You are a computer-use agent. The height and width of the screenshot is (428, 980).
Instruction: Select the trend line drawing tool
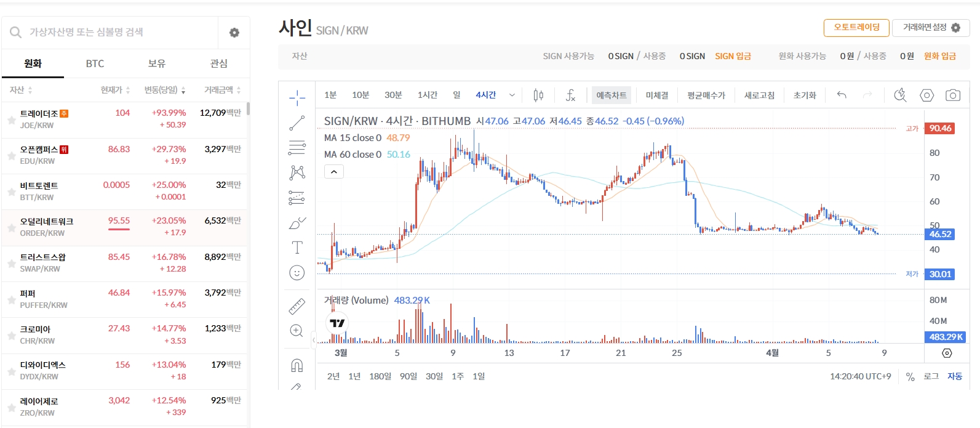(297, 123)
